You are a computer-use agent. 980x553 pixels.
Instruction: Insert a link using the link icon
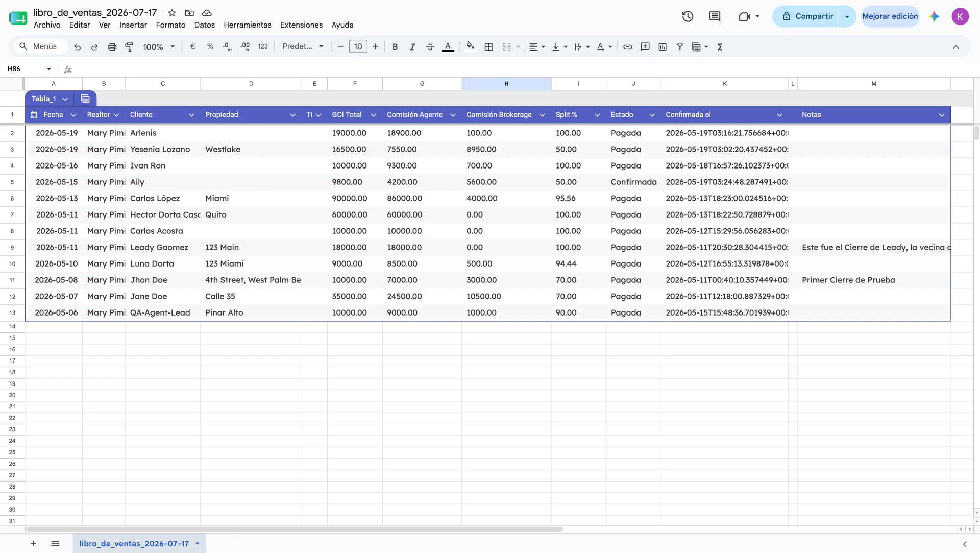[627, 46]
